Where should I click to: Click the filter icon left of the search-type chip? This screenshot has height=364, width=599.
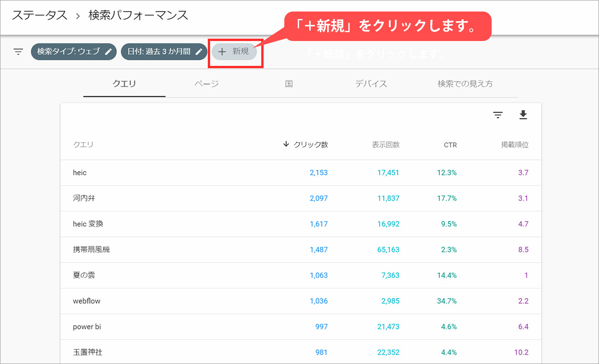coord(18,52)
